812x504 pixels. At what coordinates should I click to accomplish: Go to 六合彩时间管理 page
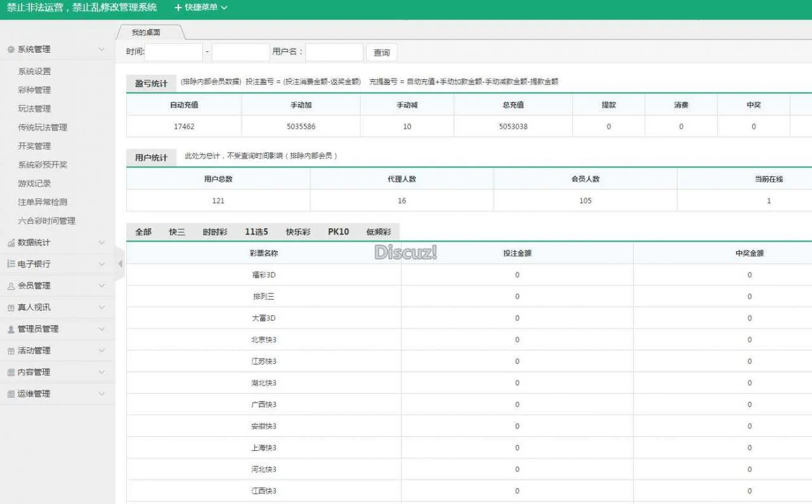[46, 221]
